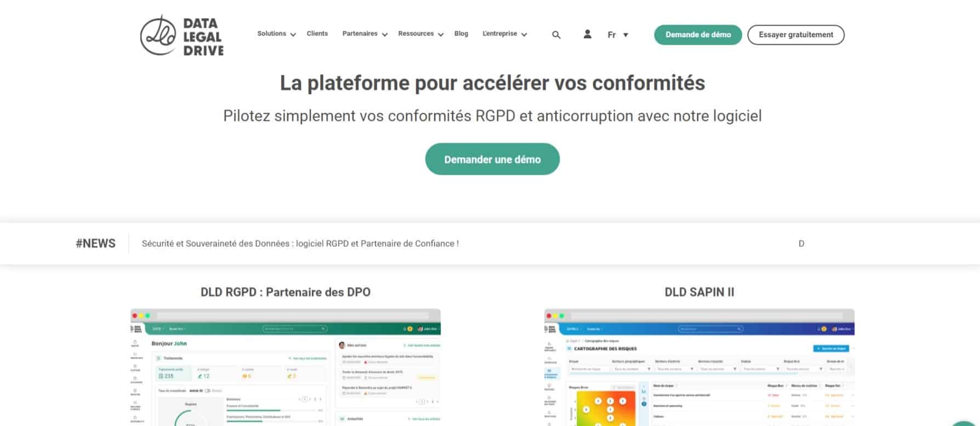Click the DLD RGPD : Partenaire des DPO heading
This screenshot has width=980, height=426.
(286, 292)
